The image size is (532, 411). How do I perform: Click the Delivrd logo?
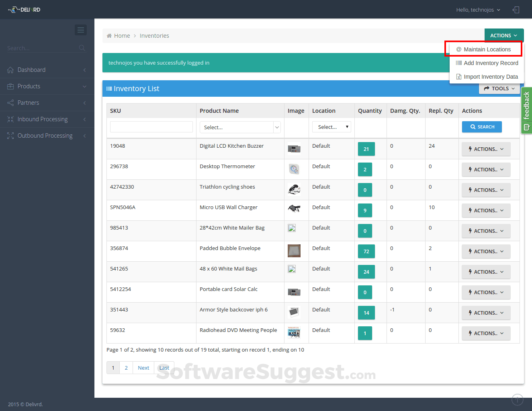point(24,9)
